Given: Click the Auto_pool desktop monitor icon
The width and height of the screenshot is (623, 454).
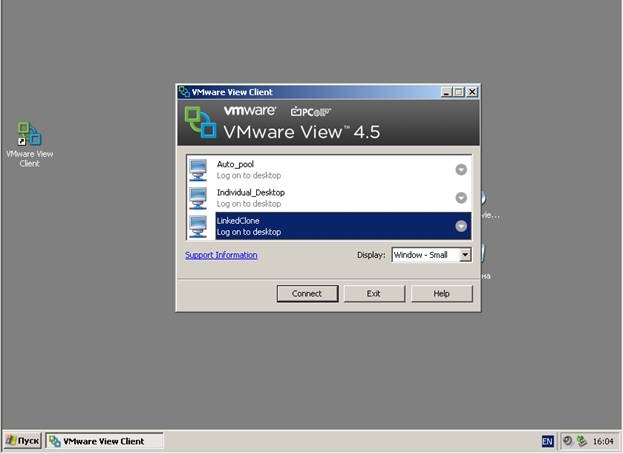Looking at the screenshot, I should (198, 170).
